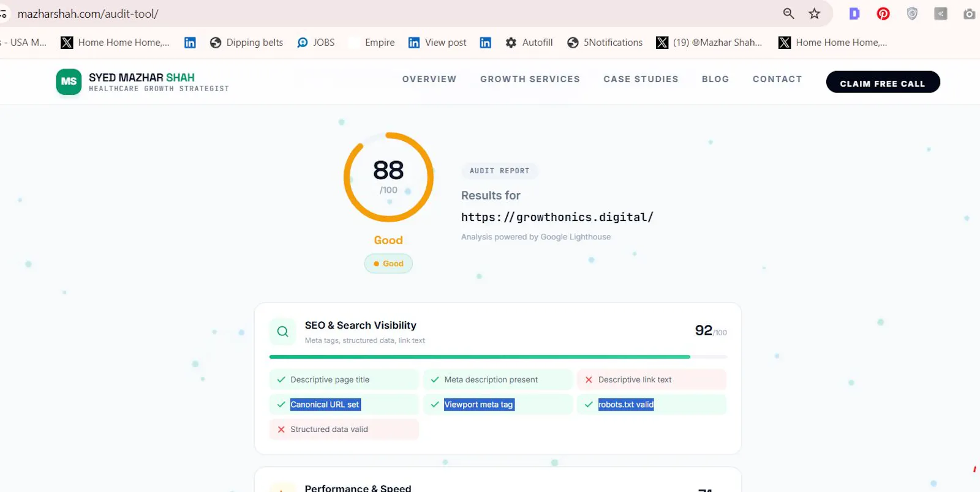Click Analysis powered by Google Lighthouse text
Image resolution: width=980 pixels, height=492 pixels.
(x=536, y=237)
